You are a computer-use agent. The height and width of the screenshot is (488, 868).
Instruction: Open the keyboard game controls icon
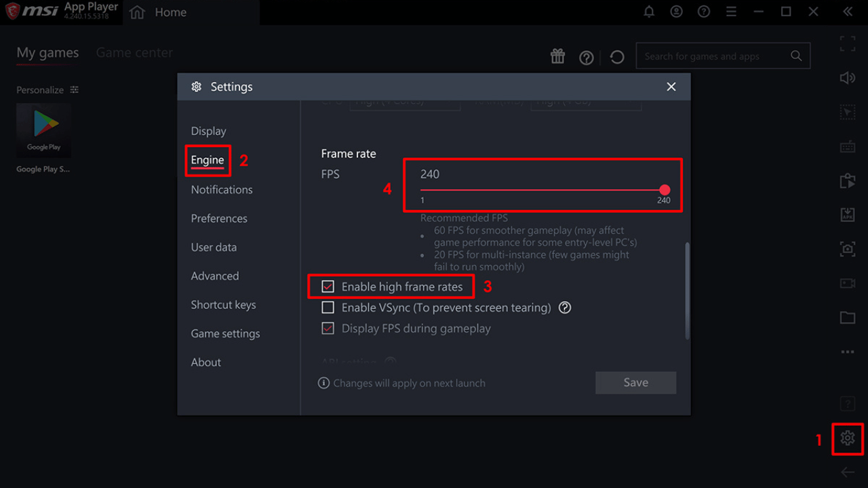click(x=848, y=146)
